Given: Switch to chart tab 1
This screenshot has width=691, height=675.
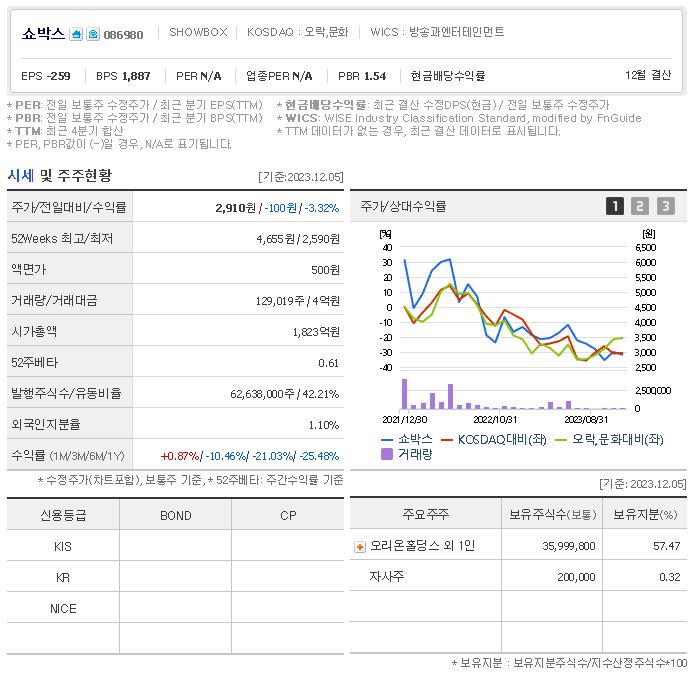Looking at the screenshot, I should (x=615, y=206).
